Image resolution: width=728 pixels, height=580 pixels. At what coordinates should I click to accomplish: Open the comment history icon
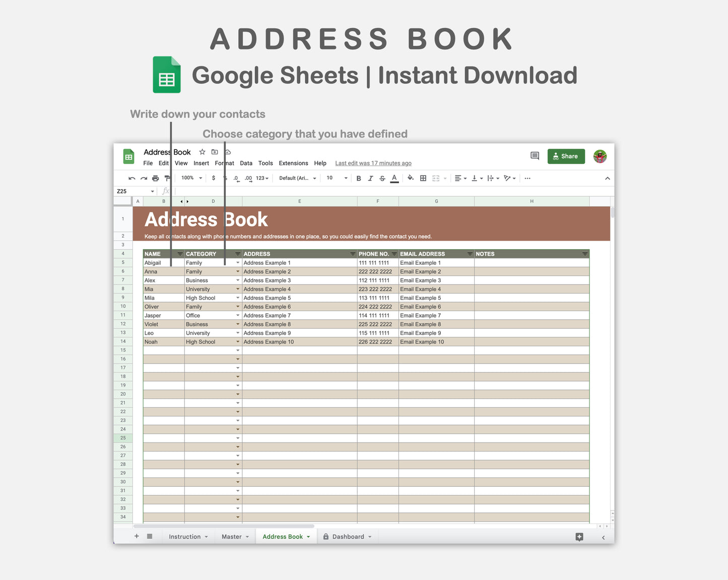click(535, 156)
